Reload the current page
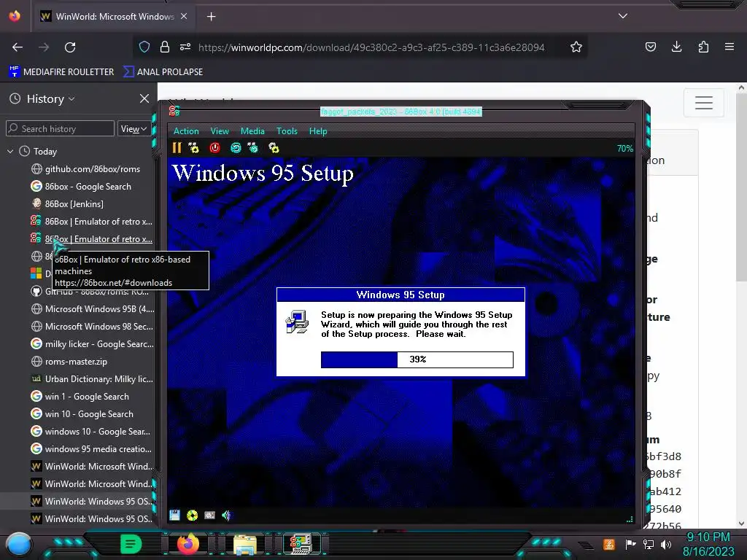 pyautogui.click(x=70, y=47)
